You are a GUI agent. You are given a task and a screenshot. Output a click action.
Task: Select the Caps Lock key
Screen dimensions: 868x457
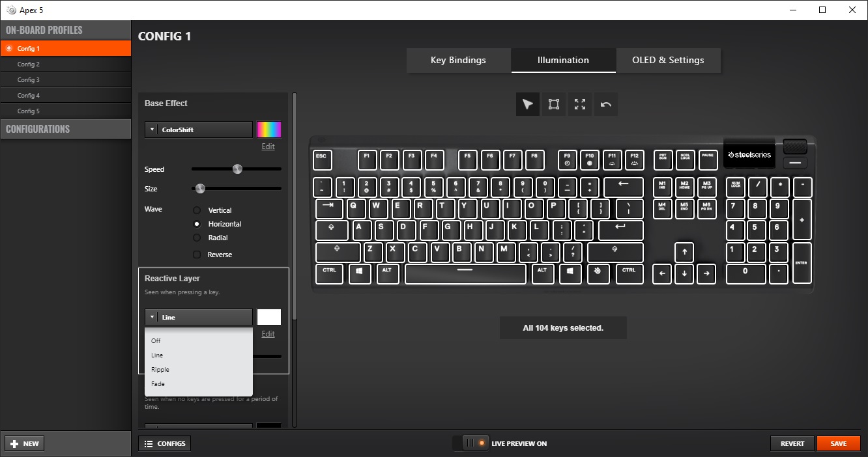pyautogui.click(x=332, y=230)
